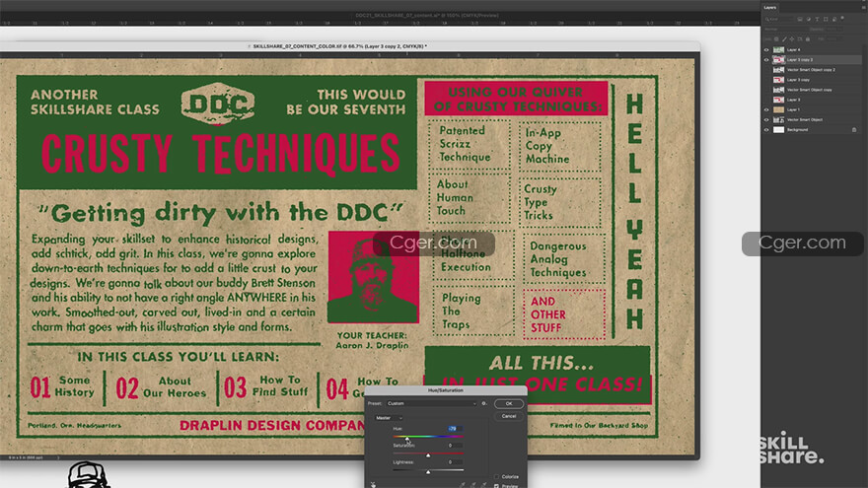Image resolution: width=868 pixels, height=488 pixels.
Task: Open the Layers panel menu
Action: click(864, 7)
